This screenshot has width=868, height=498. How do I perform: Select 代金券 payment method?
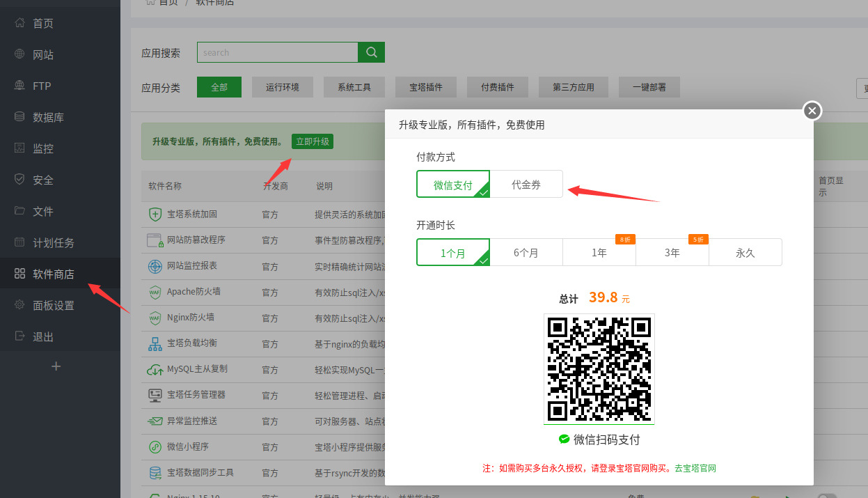[526, 185]
